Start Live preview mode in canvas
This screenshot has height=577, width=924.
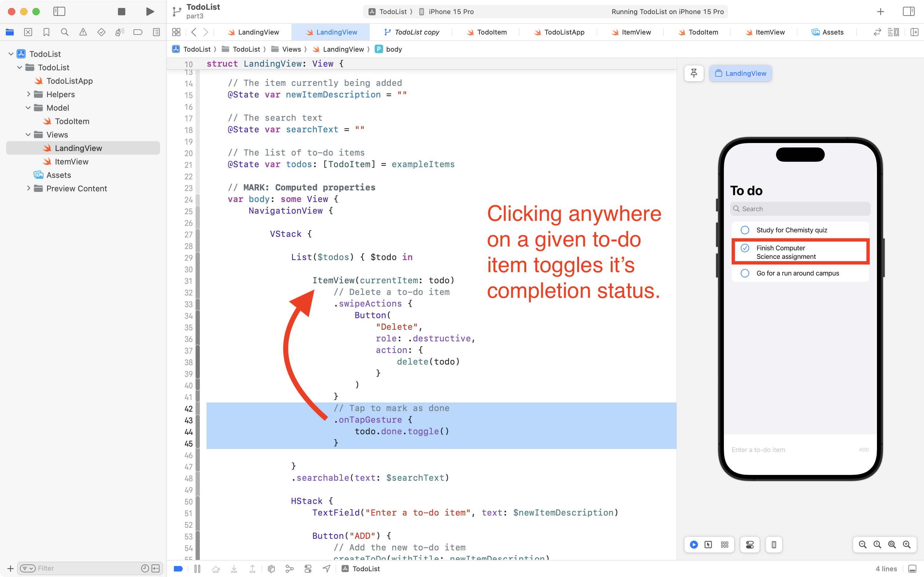pos(694,545)
